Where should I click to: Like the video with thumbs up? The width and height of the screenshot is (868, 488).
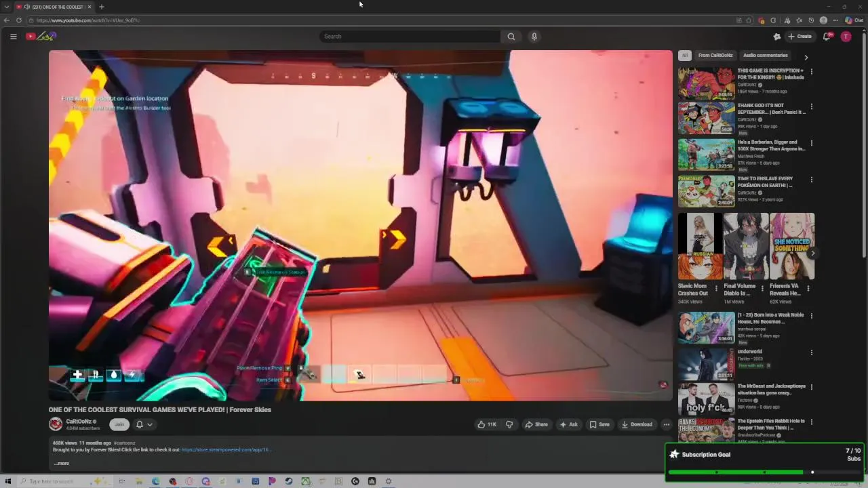pos(487,424)
